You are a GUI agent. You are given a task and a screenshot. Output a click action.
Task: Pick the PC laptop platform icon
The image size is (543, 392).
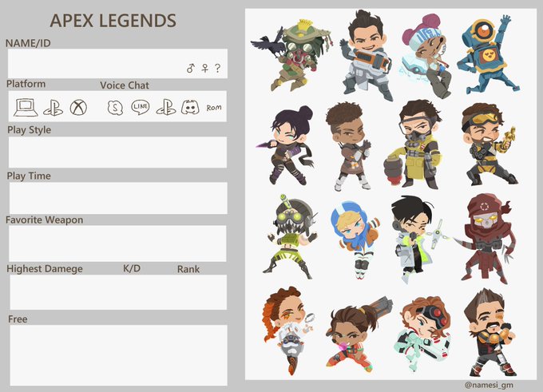26,108
